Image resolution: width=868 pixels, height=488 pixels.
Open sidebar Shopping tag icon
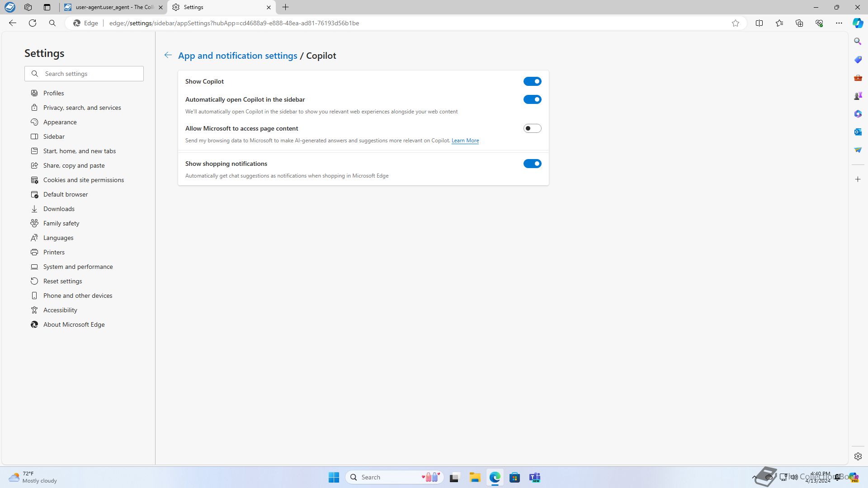click(x=858, y=60)
